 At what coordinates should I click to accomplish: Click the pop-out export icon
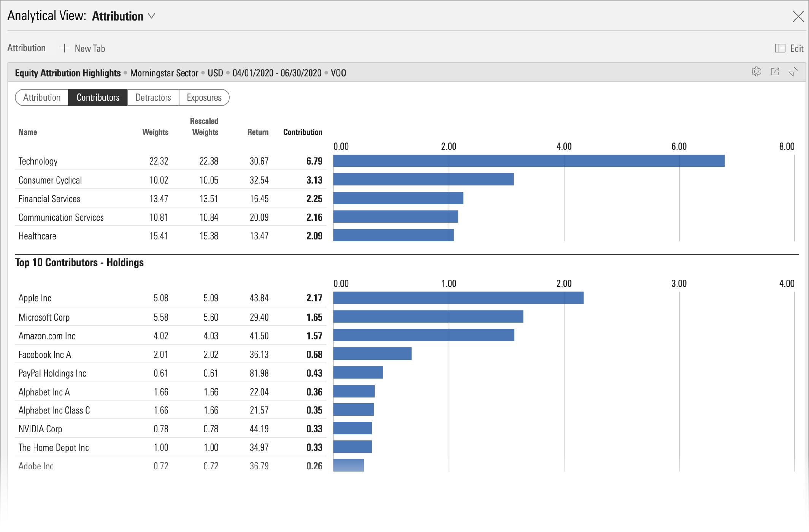[x=775, y=72]
